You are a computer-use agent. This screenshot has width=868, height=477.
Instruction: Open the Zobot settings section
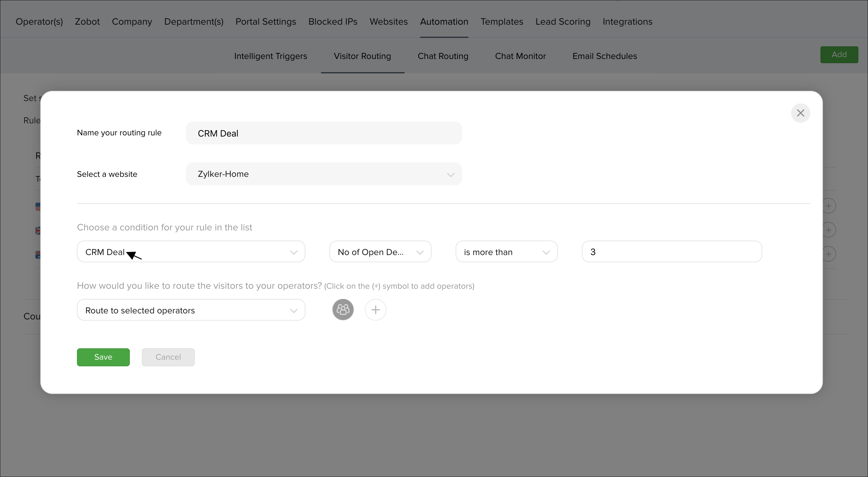pyautogui.click(x=87, y=22)
